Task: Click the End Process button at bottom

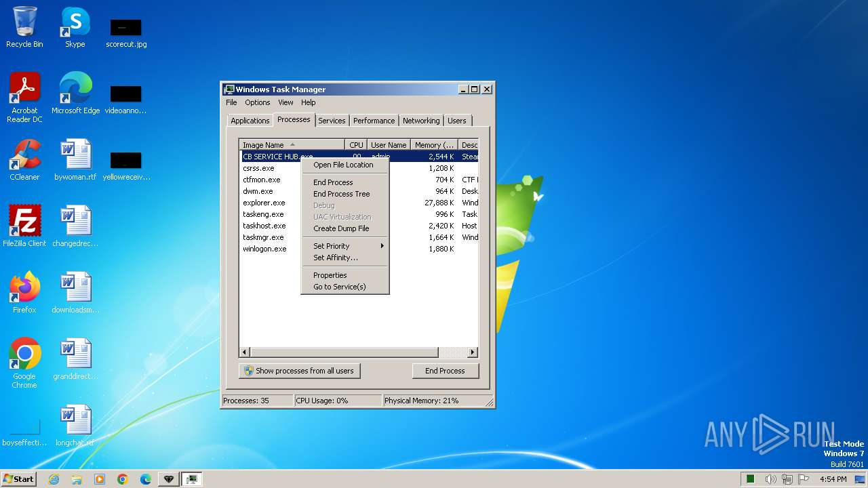Action: pos(446,371)
